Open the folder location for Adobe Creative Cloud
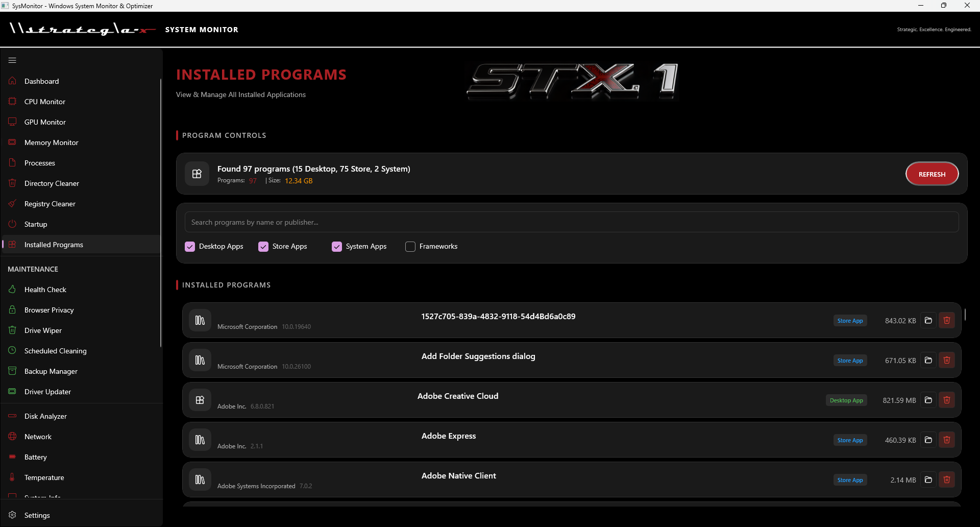Viewport: 980px width, 527px height. click(x=928, y=400)
